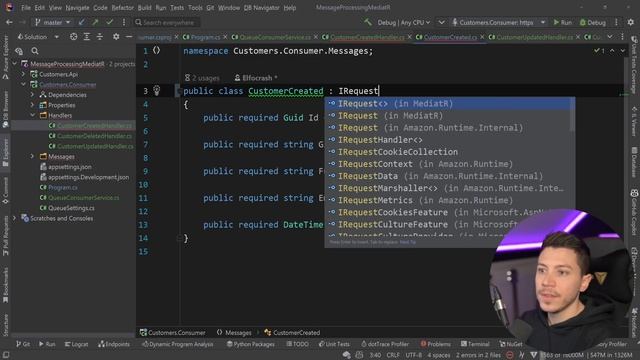
Task: Expand Scratches and Consoles
Action: pos(15,218)
